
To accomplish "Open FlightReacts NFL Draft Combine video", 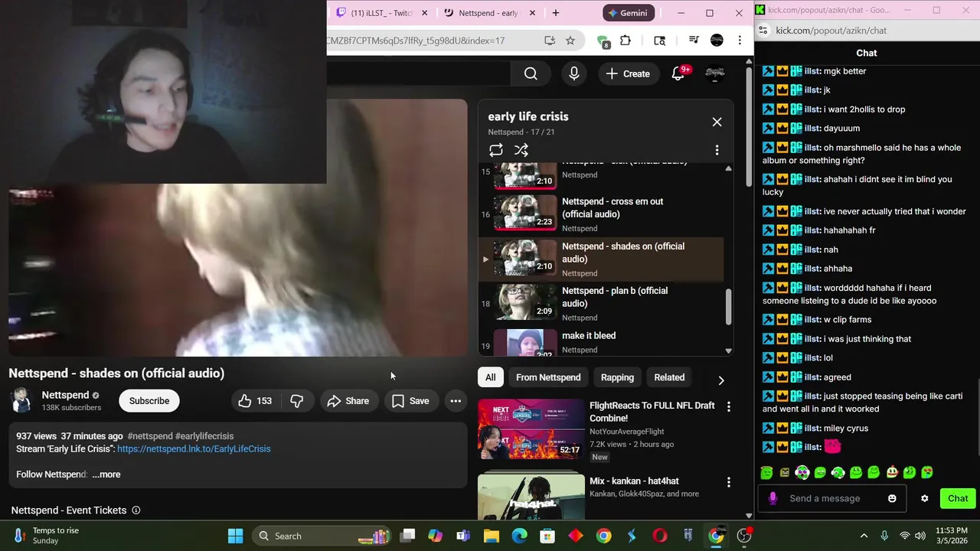I will [652, 412].
